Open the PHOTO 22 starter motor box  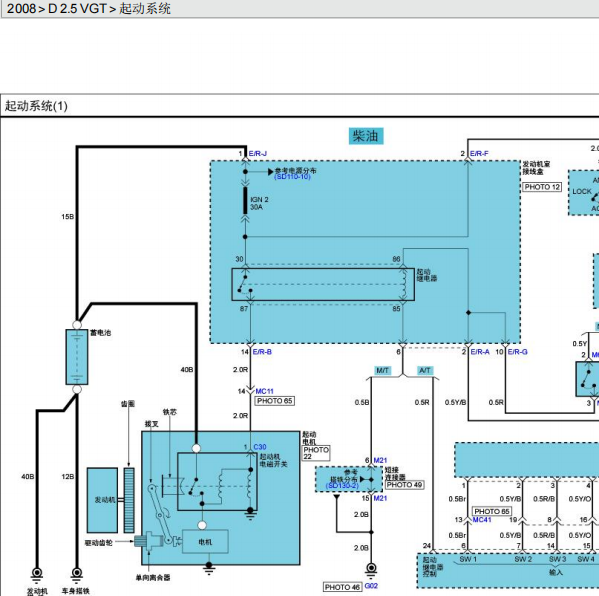point(316,453)
